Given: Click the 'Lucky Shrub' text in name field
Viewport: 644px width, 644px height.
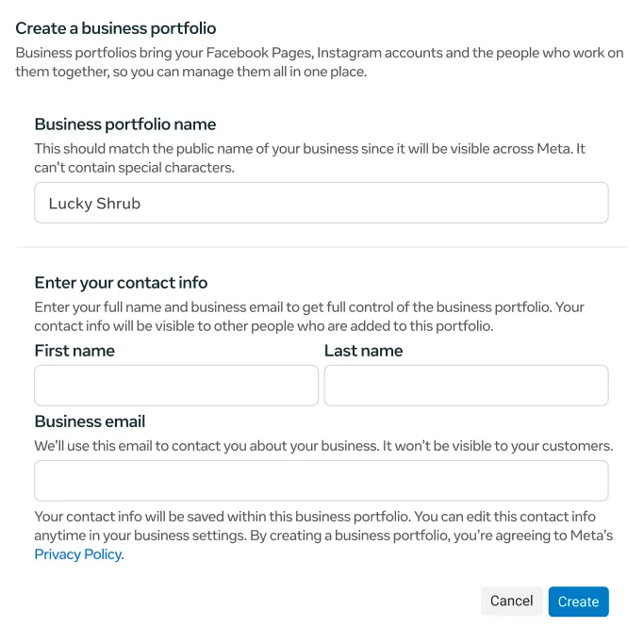Looking at the screenshot, I should click(94, 203).
